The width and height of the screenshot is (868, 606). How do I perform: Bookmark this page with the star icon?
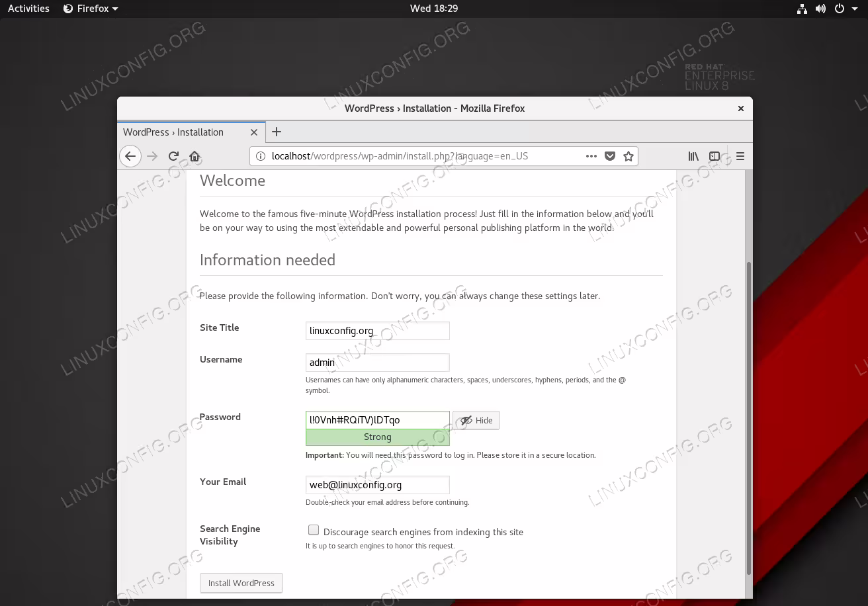(629, 156)
